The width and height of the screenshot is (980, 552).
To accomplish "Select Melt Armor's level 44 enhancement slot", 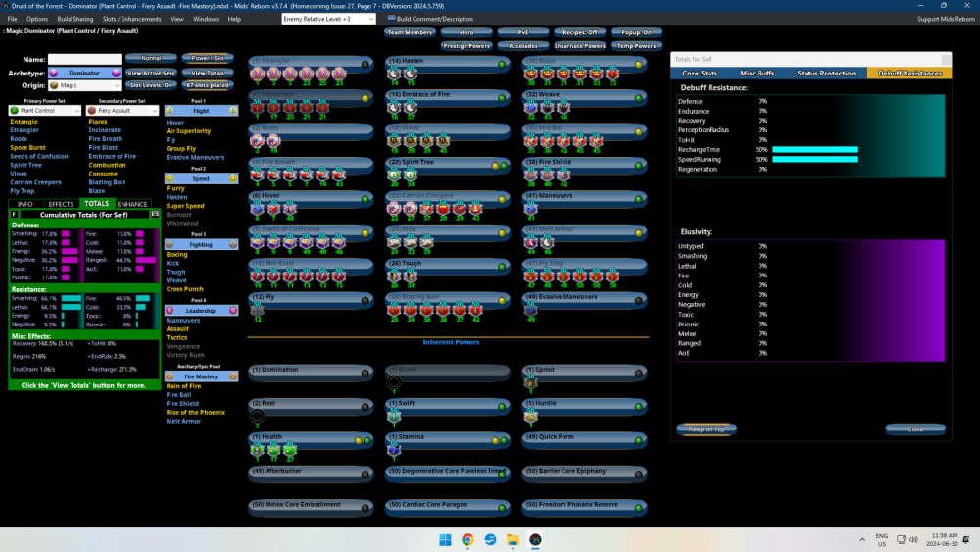I will pyautogui.click(x=530, y=243).
